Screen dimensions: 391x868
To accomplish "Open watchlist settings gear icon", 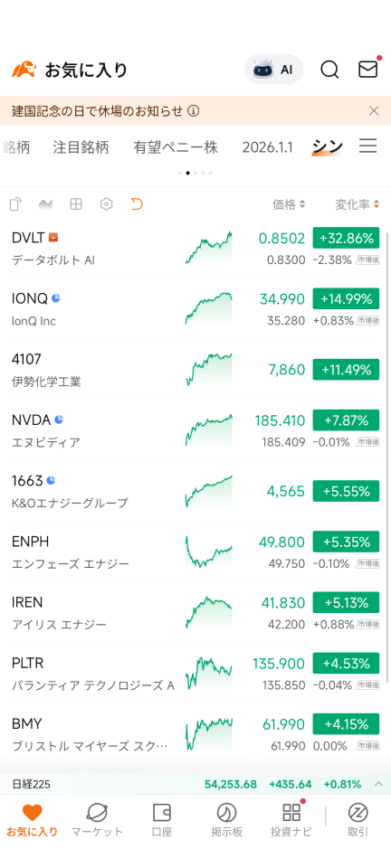I will 106,204.
